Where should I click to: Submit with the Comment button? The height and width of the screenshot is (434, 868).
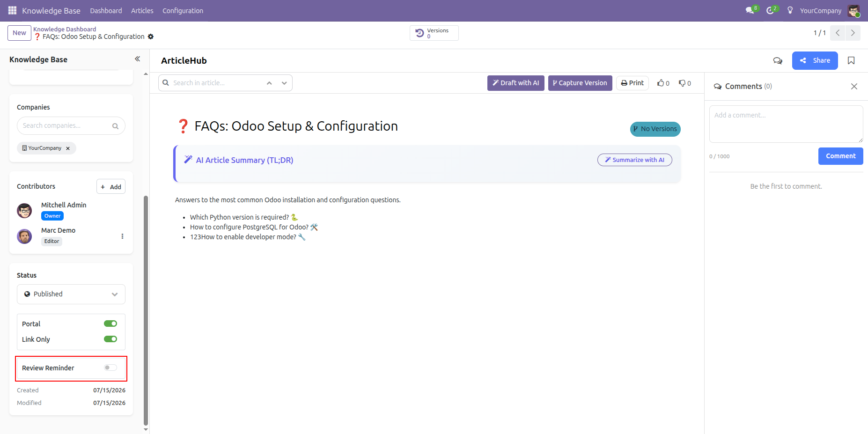click(840, 156)
